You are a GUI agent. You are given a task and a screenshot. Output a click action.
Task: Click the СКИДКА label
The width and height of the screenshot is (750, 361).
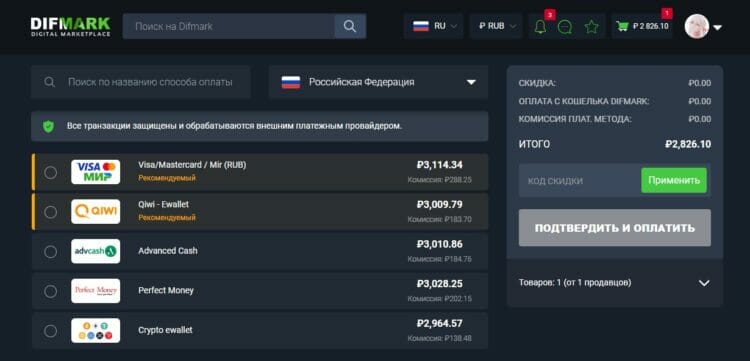click(537, 84)
